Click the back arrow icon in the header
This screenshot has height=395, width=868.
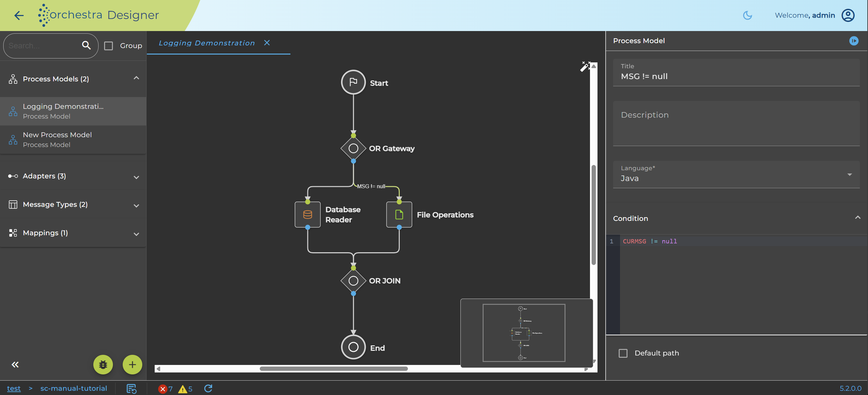tap(19, 15)
